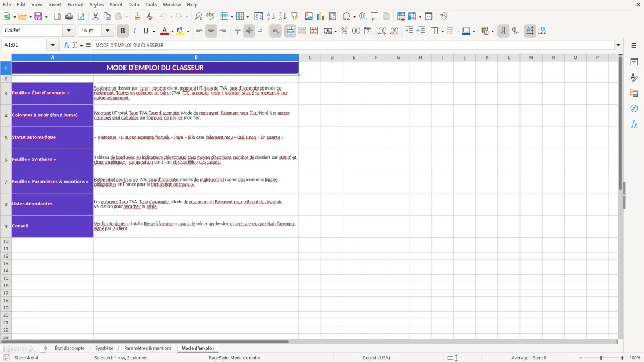The height and width of the screenshot is (362, 644).
Task: Switch to the Synthèse sheet tab
Action: click(x=104, y=348)
